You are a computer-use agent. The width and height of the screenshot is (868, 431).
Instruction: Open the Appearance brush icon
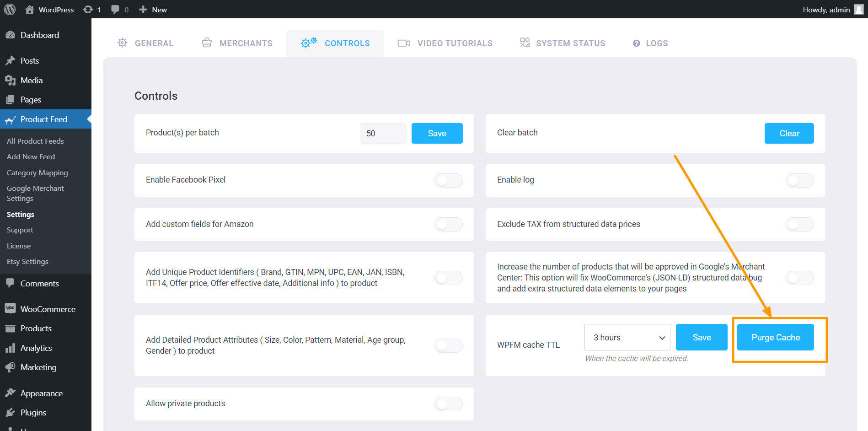(x=11, y=393)
